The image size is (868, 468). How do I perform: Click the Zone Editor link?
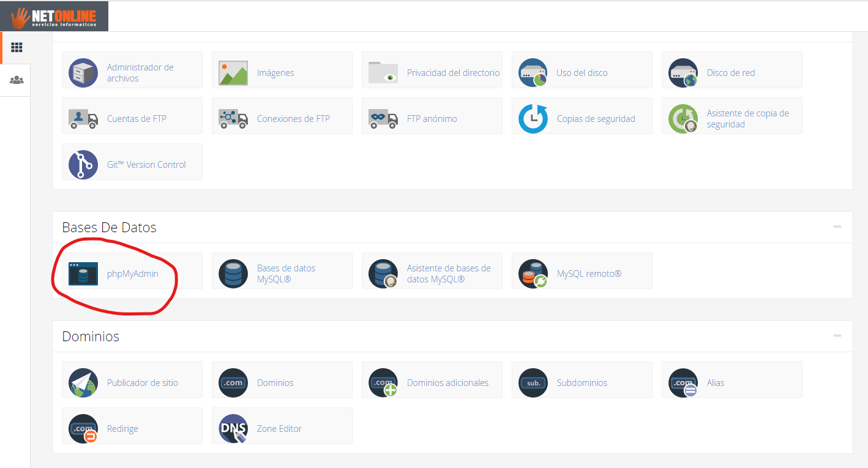point(280,429)
